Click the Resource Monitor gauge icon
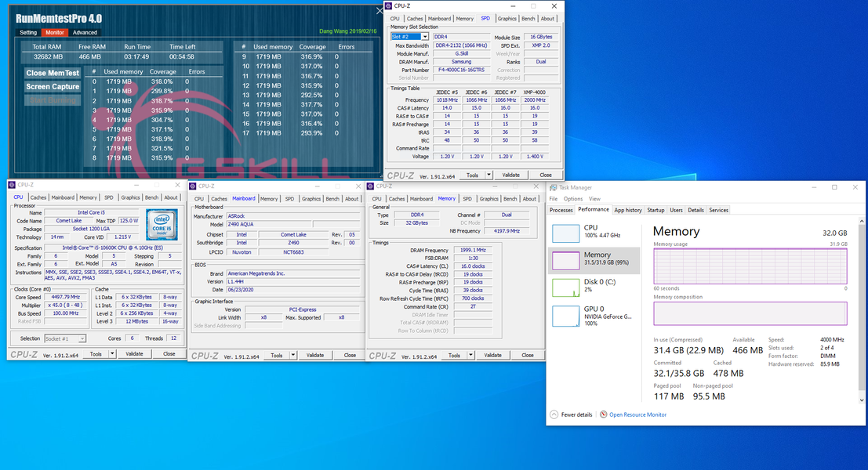868x470 pixels. tap(604, 414)
